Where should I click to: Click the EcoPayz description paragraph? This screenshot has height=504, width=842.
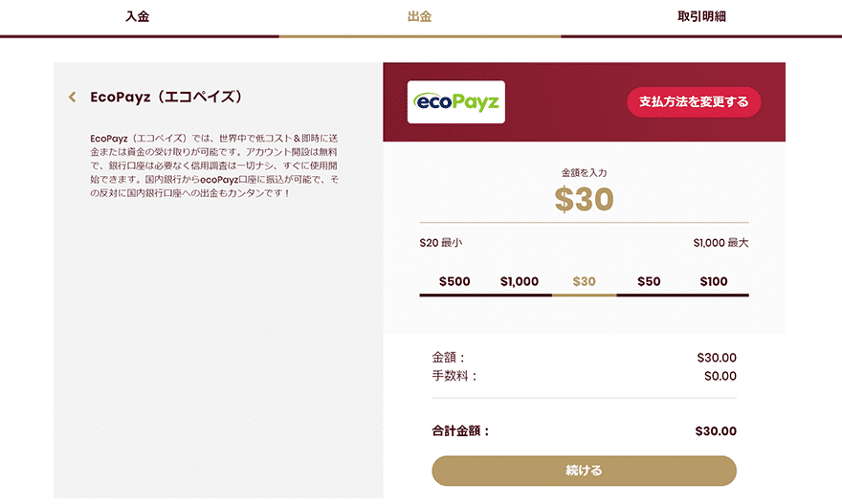tap(214, 165)
